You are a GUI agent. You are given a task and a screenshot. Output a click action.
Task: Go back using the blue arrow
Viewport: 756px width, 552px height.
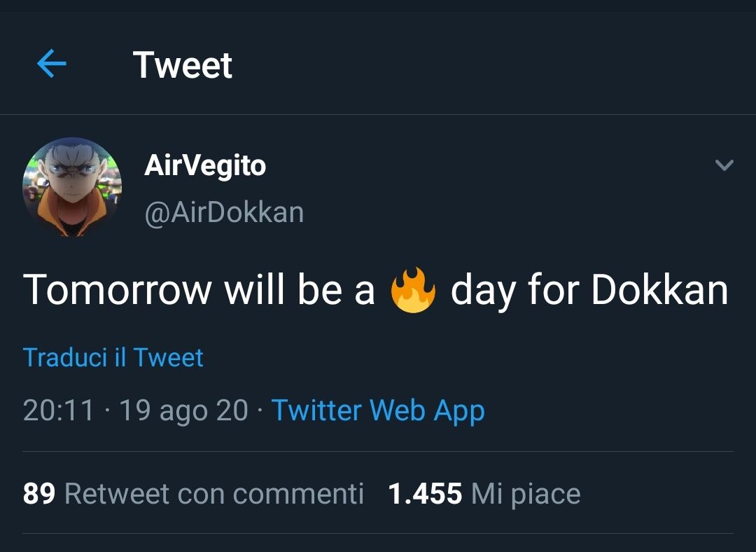51,64
